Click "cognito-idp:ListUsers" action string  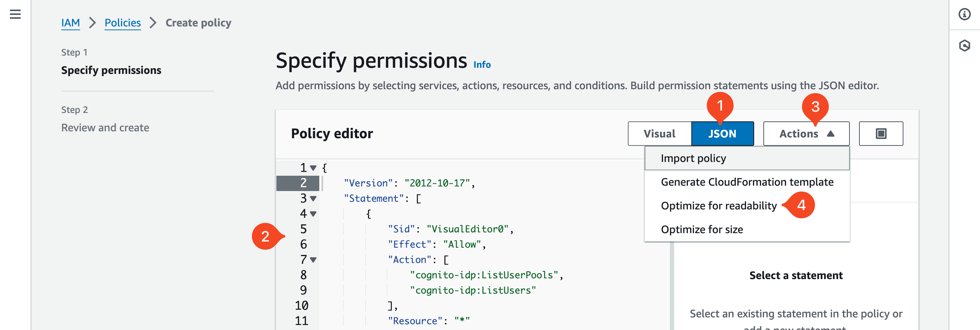pos(473,291)
